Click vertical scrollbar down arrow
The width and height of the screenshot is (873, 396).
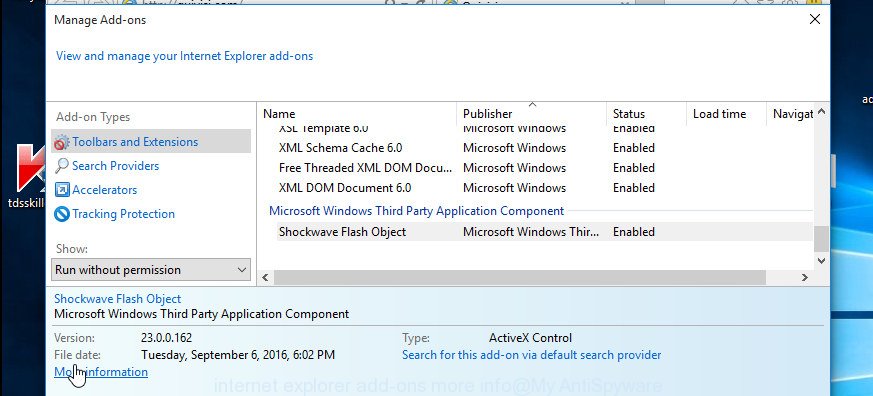[x=821, y=260]
